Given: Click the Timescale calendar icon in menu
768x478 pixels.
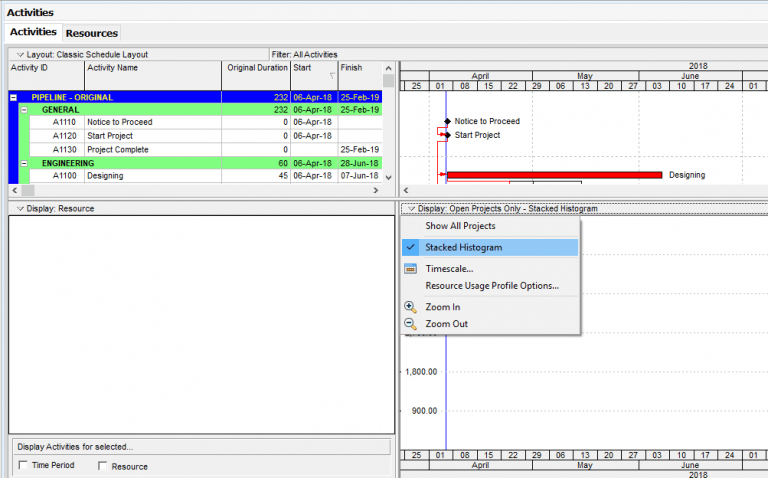Looking at the screenshot, I should click(x=410, y=268).
